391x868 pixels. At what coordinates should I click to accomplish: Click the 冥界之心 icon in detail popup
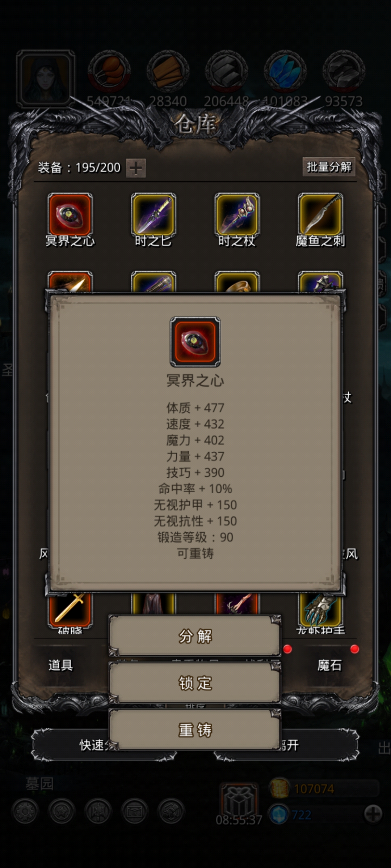pyautogui.click(x=195, y=342)
